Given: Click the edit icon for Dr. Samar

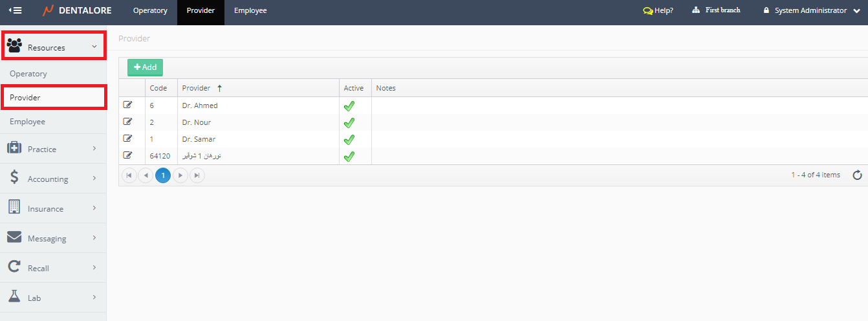Looking at the screenshot, I should click(127, 138).
